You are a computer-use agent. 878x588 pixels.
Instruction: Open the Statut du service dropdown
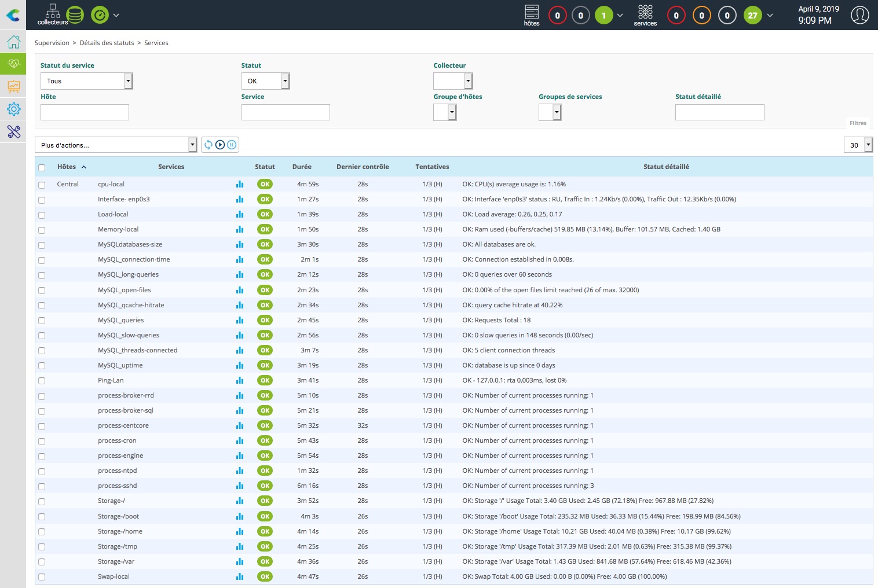pos(86,81)
